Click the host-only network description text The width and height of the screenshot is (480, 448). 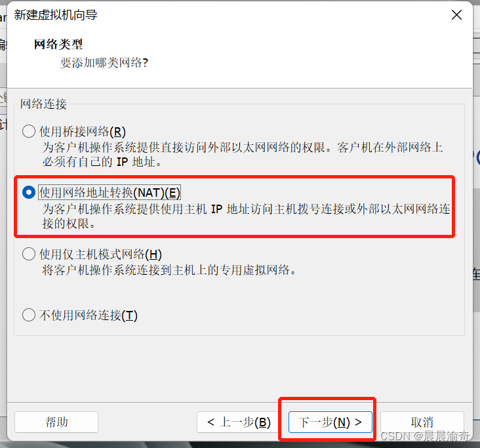tap(169, 270)
